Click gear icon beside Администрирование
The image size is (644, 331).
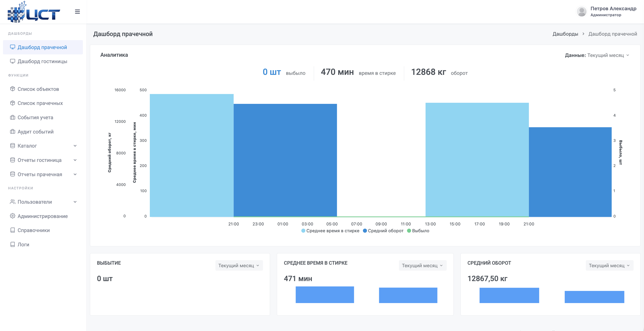pyautogui.click(x=13, y=216)
